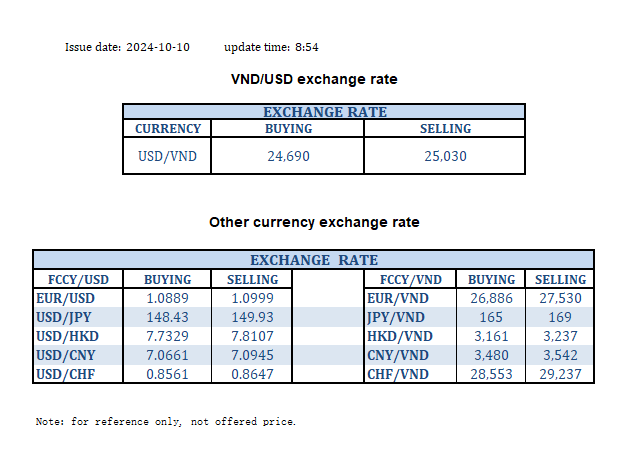The height and width of the screenshot is (453, 634).
Task: Select the USD/VND buying rate 24,690
Action: pyautogui.click(x=287, y=155)
